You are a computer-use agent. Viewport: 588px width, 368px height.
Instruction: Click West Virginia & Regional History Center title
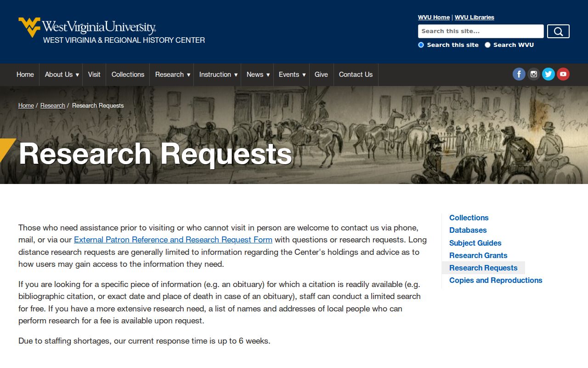pos(124,40)
